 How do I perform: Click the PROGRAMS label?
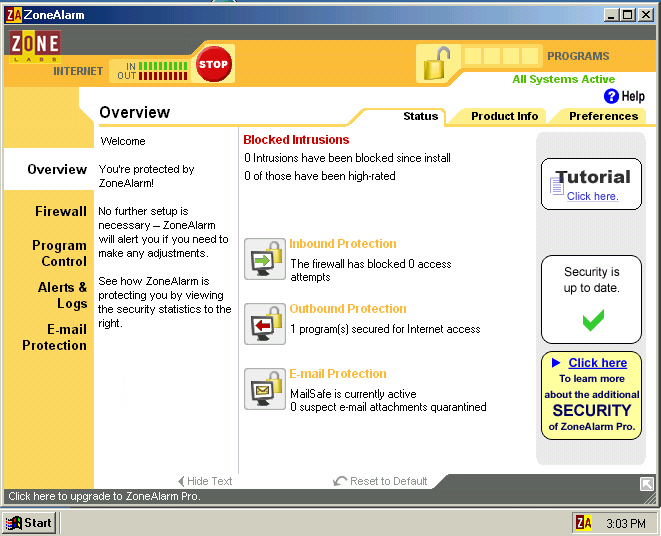pos(578,56)
